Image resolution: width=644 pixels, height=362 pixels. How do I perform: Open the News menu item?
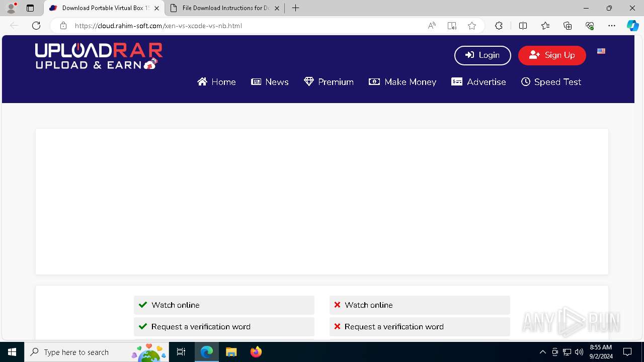coord(270,82)
